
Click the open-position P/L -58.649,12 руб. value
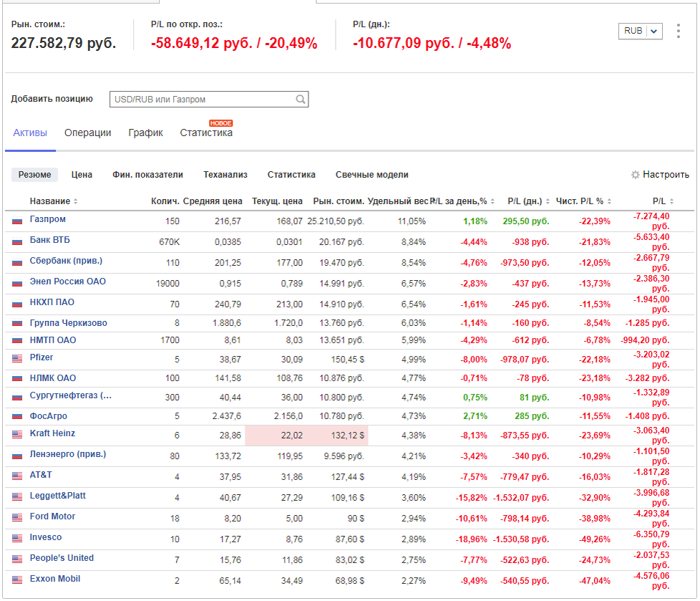pyautogui.click(x=203, y=44)
